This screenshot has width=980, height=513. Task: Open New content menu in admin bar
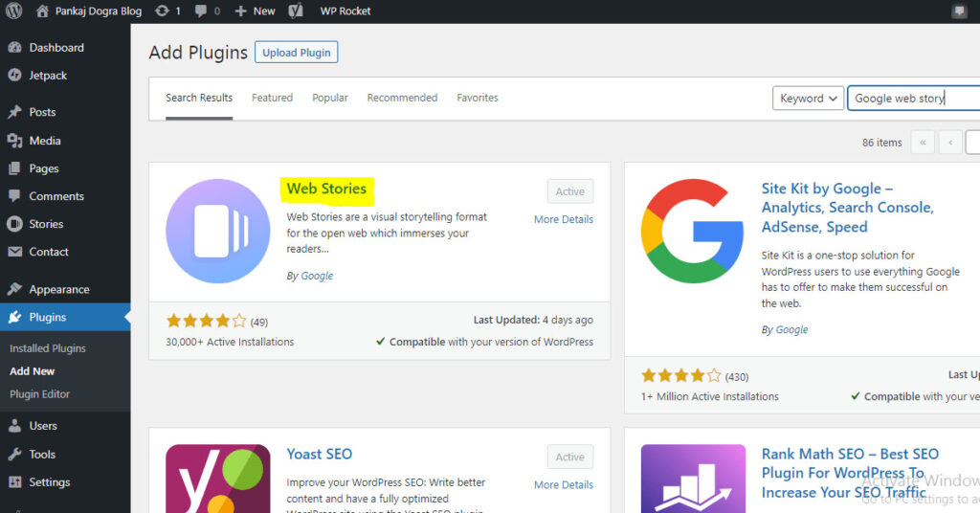pyautogui.click(x=255, y=11)
